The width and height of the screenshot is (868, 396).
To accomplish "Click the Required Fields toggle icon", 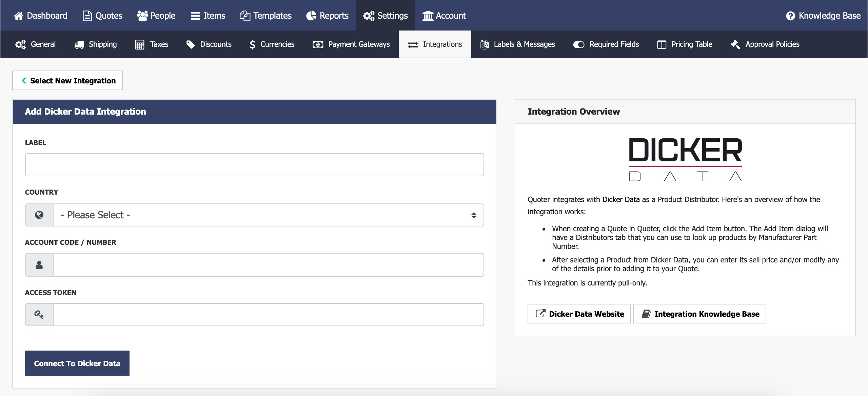I will [x=579, y=44].
